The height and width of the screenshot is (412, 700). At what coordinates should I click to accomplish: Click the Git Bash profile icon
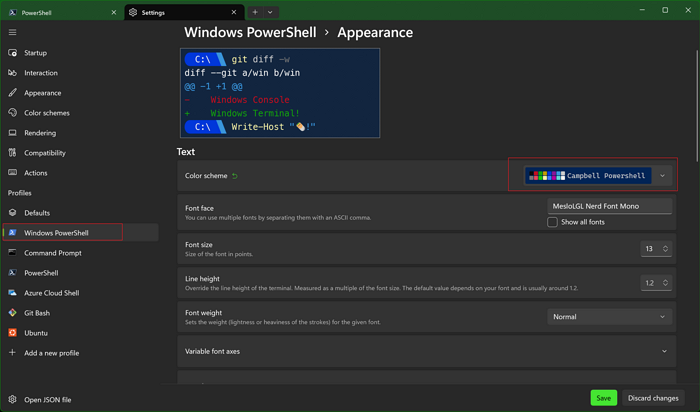click(x=12, y=312)
